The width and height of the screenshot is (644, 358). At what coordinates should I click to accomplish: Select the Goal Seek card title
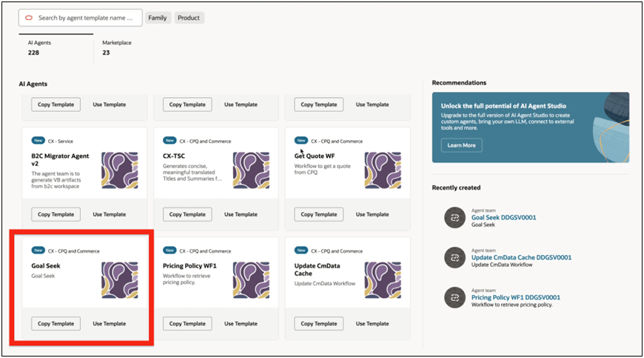click(46, 265)
